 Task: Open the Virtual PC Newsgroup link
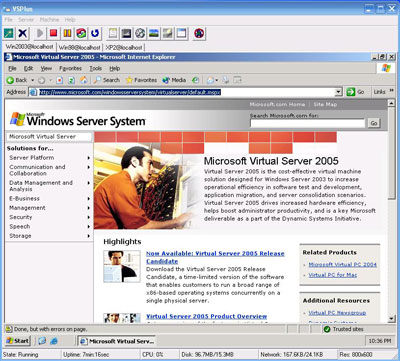337,313
